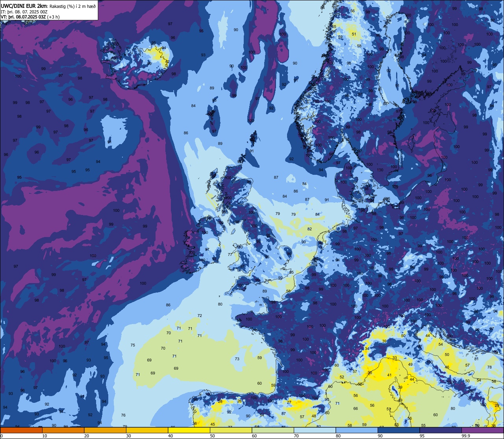The image size is (504, 439).
Task: Click the dark navy 95–99.9 legend swatch
Action: tap(441, 430)
